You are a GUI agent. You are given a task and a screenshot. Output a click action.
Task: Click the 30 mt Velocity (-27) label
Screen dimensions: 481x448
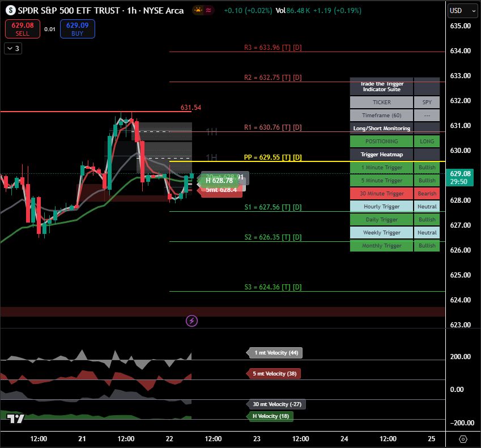(277, 404)
